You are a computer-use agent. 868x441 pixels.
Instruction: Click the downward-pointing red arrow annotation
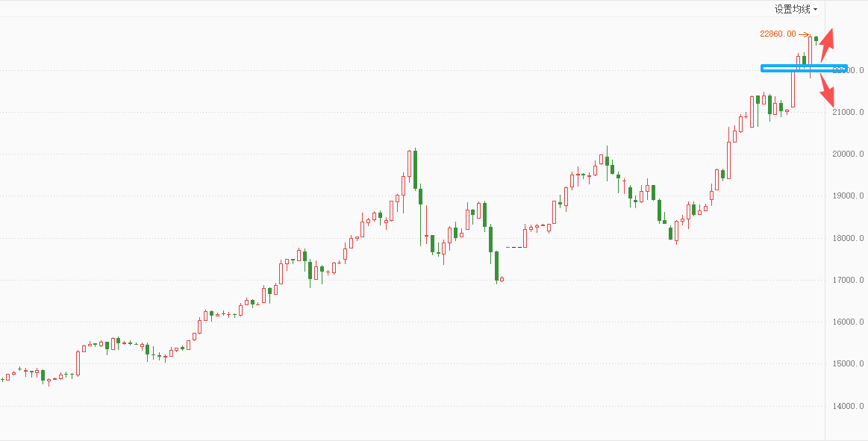(x=826, y=92)
